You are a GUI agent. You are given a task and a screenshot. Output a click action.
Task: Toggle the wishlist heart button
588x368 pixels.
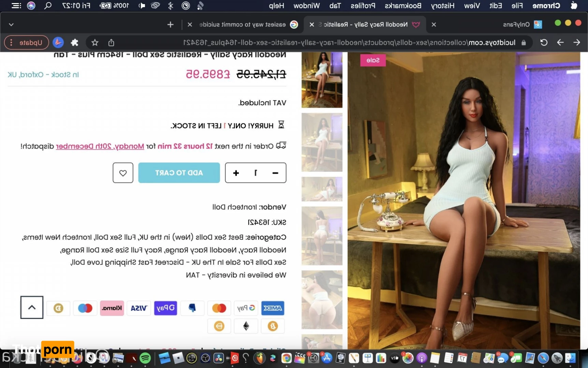click(123, 173)
